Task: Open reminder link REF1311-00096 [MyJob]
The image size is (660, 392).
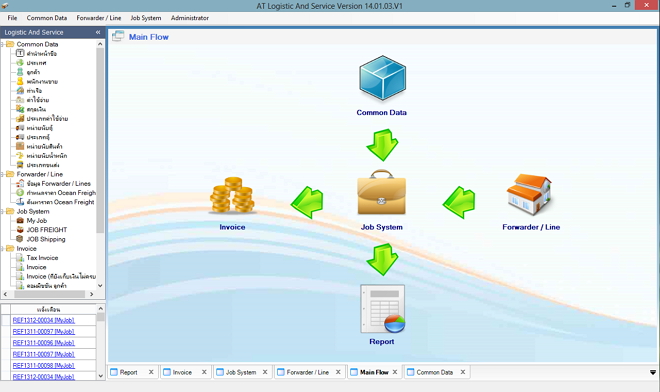Action: coord(43,343)
